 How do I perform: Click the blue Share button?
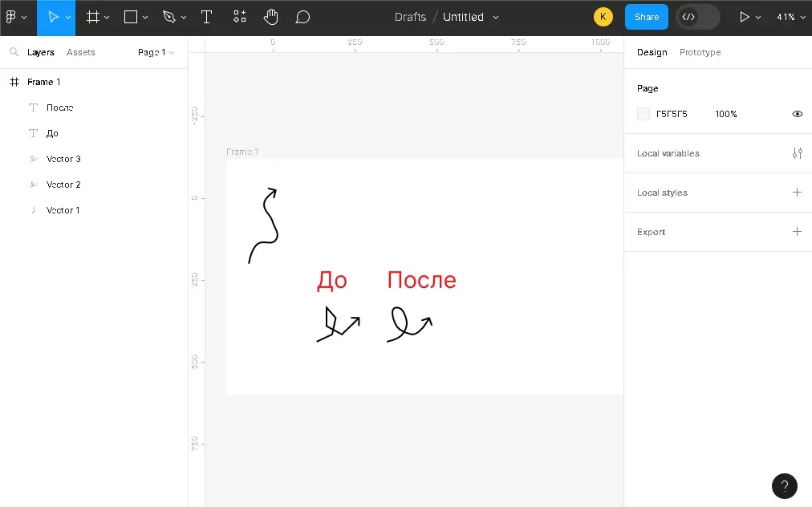click(646, 17)
